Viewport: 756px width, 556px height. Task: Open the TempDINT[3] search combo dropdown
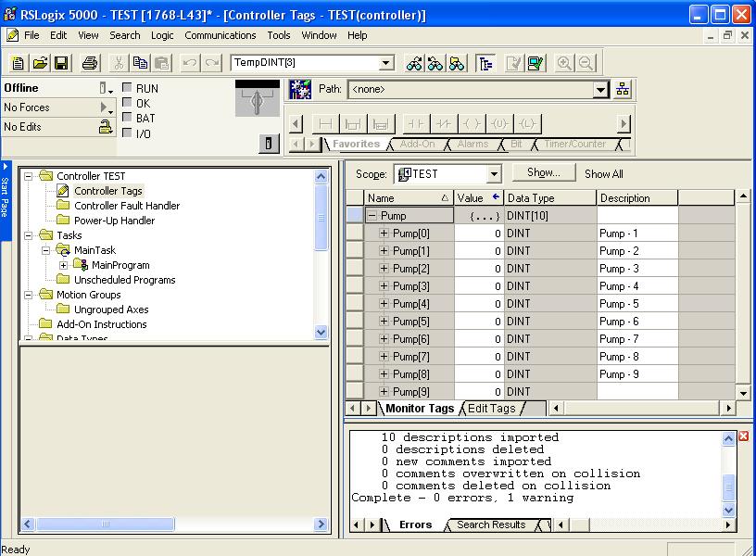coord(385,63)
